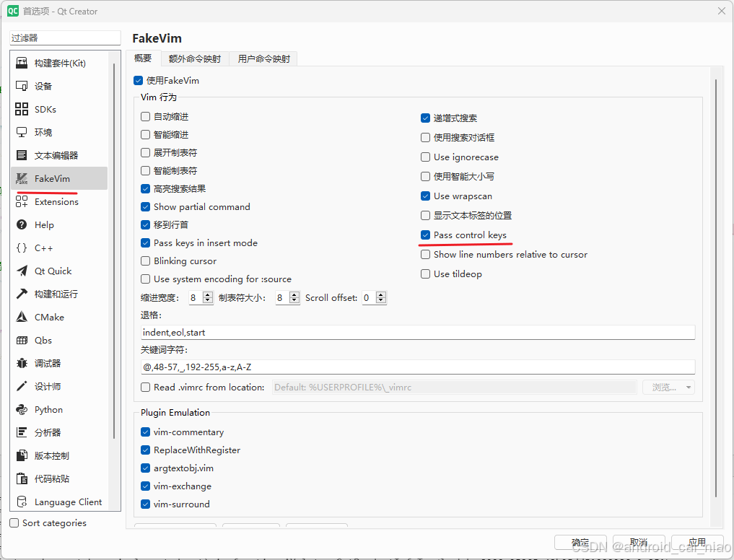Select the CMake triangle icon
Screen dimensions: 734x560
tap(22, 317)
